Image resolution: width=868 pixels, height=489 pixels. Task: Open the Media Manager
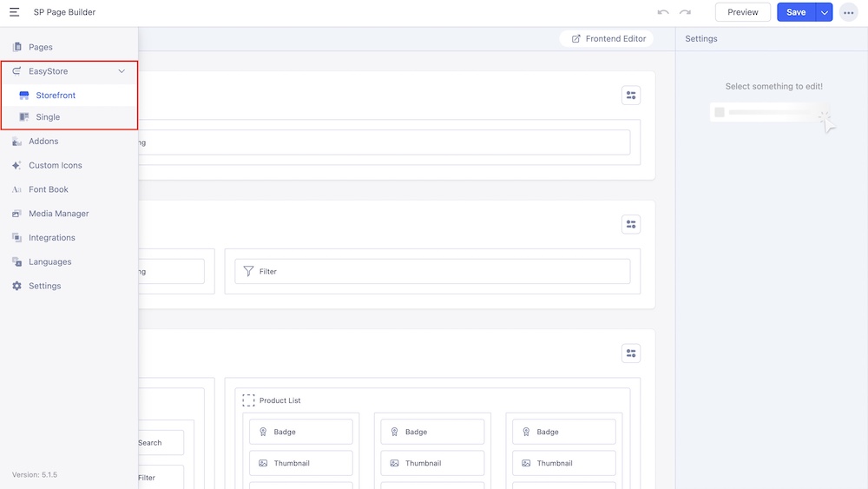[58, 214]
